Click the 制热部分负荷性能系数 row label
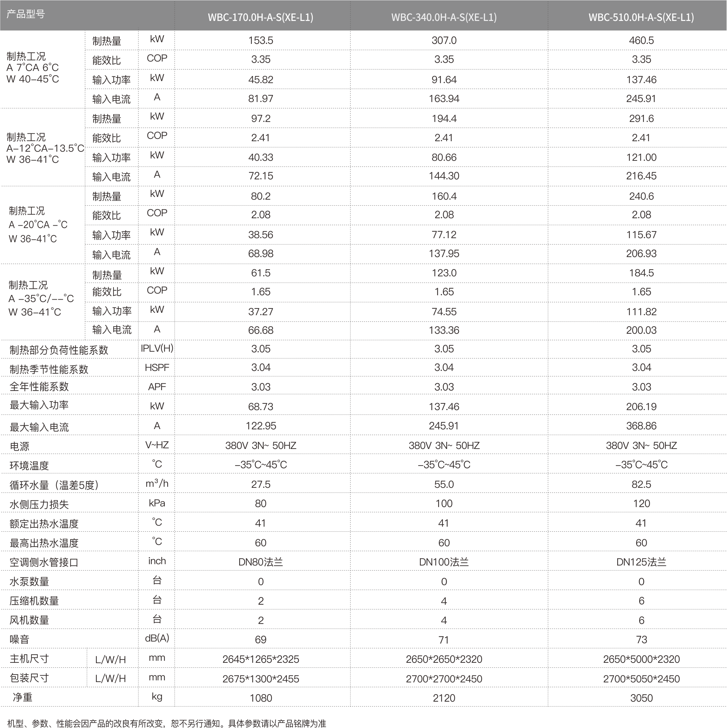 (59, 350)
